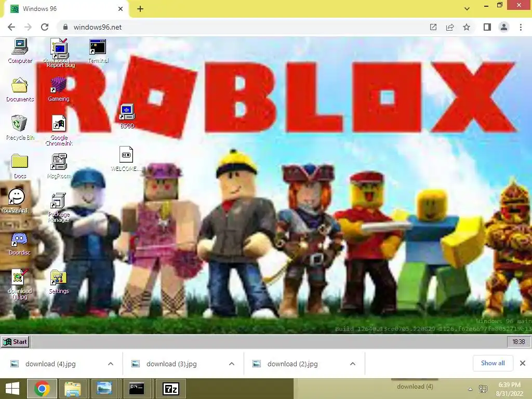Reload the windows96.net page
532x399 pixels.
coord(45,27)
